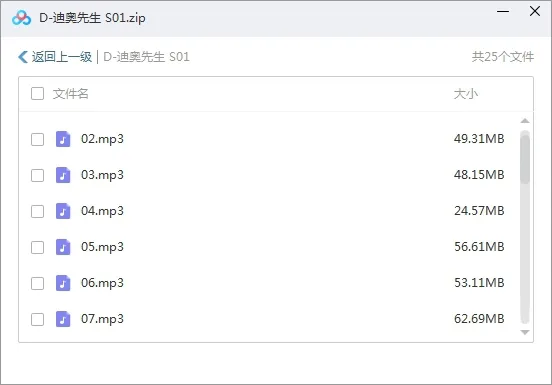Click the Baidu Netdisk cloud logo icon
The image size is (552, 385).
click(x=21, y=18)
